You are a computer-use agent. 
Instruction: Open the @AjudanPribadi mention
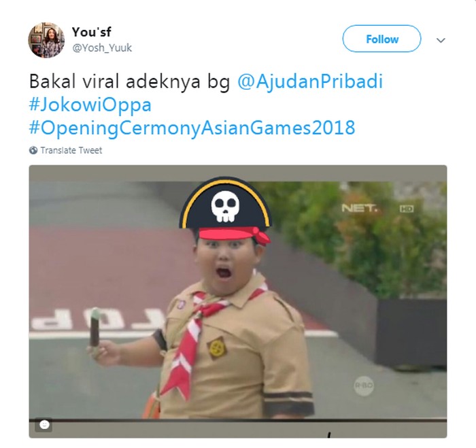click(310, 82)
